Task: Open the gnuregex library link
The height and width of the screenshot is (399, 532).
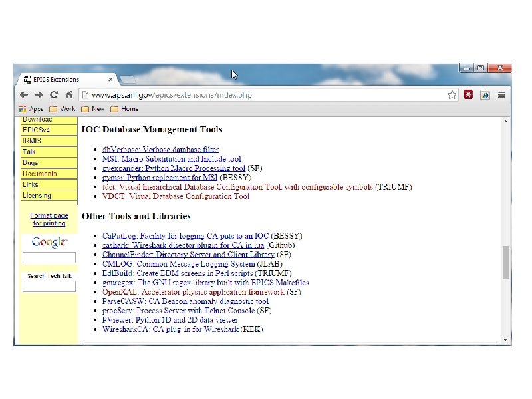Action: coord(205,283)
